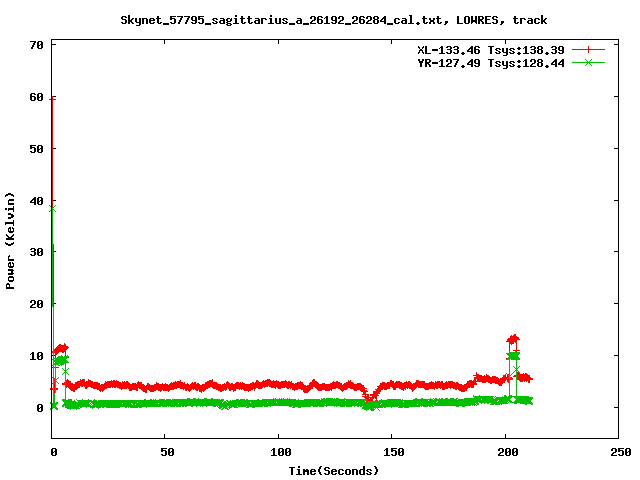Click the x-axis tick label 250
This screenshot has height=480, width=640.
point(621,452)
